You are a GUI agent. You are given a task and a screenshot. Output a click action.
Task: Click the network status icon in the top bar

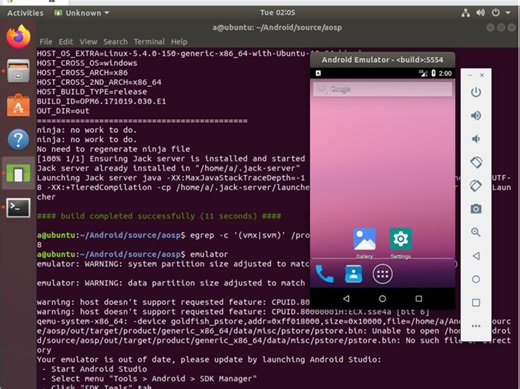coord(466,13)
